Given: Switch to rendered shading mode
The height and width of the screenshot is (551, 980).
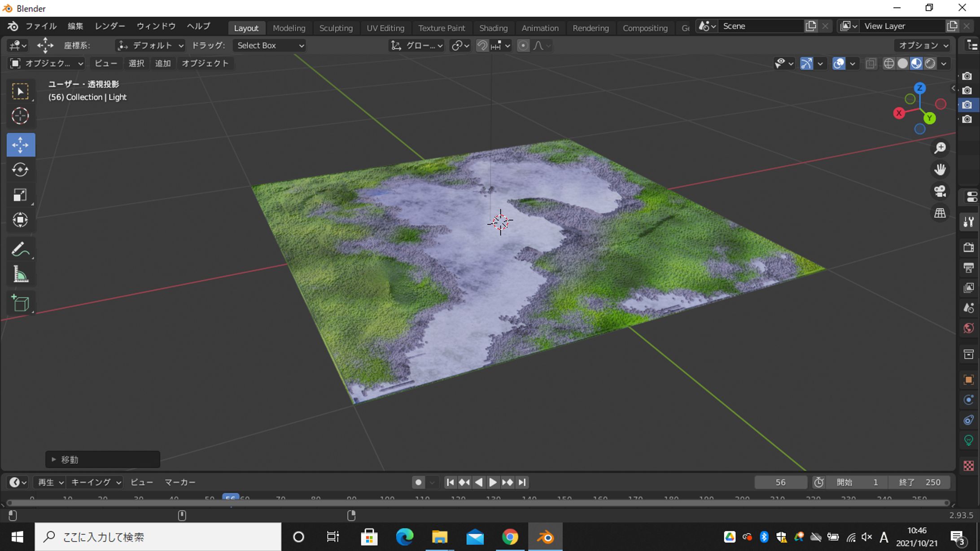Looking at the screenshot, I should click(x=930, y=63).
